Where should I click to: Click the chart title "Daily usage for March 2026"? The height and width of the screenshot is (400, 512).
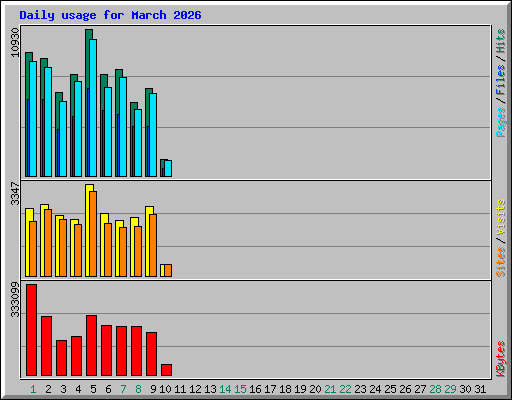click(110, 15)
